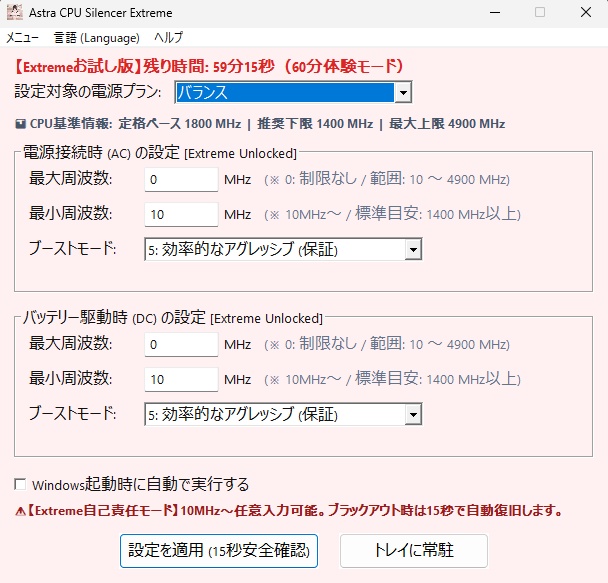Click the Astra CPU Silencer app icon
The image size is (608, 583).
pyautogui.click(x=15, y=12)
